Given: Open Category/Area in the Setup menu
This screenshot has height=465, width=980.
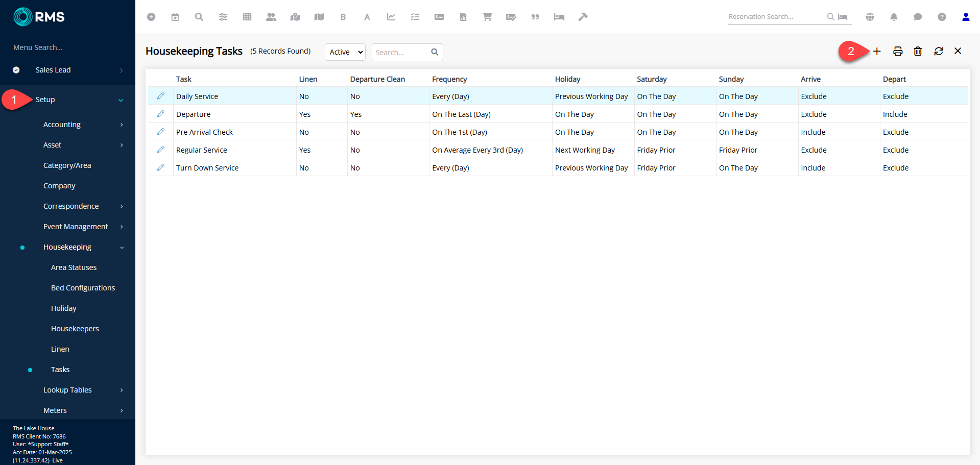Looking at the screenshot, I should coord(67,165).
